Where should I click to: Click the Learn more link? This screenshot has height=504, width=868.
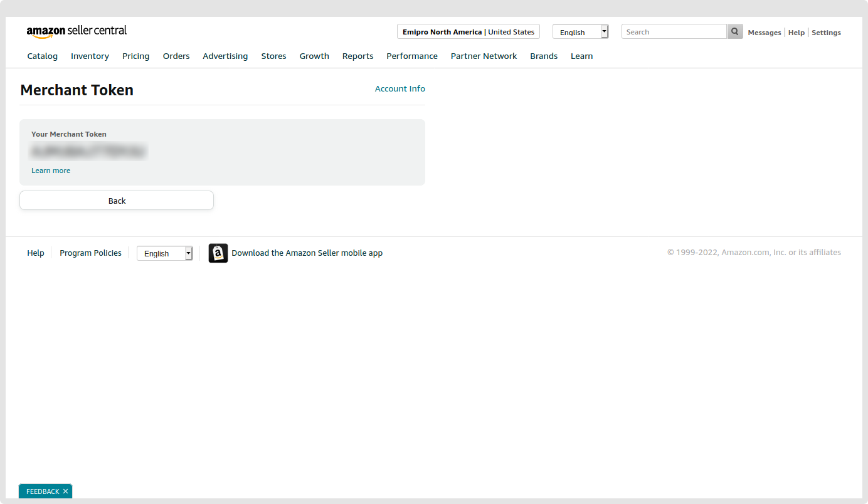tap(51, 171)
